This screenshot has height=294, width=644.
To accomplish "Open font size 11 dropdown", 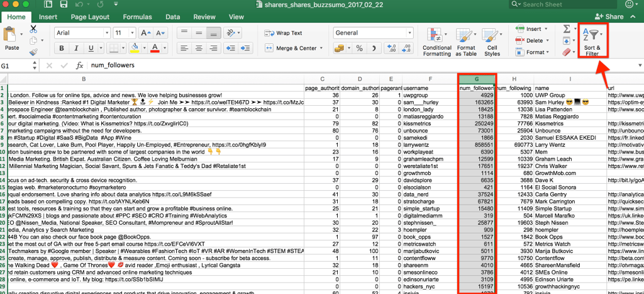I will click(x=131, y=33).
